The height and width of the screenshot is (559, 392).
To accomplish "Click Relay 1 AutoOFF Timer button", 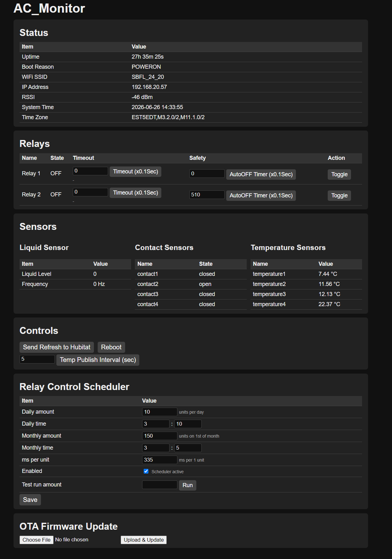I will pos(261,174).
